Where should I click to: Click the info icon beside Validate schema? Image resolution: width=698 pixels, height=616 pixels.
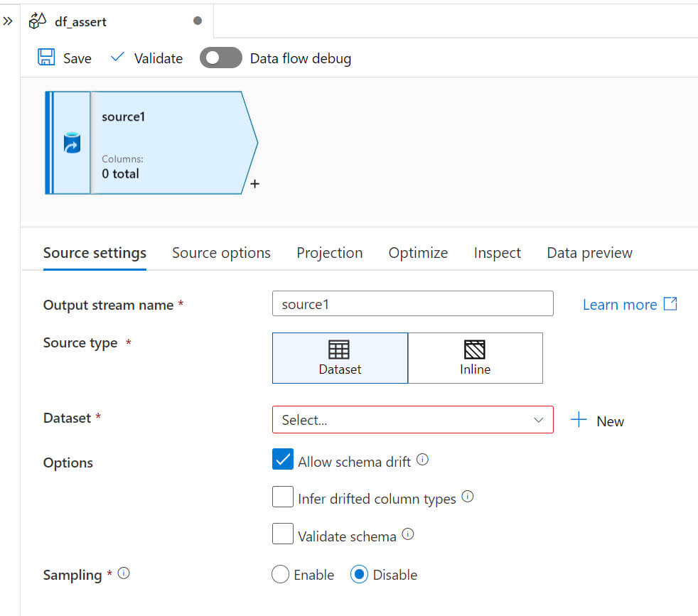(408, 534)
